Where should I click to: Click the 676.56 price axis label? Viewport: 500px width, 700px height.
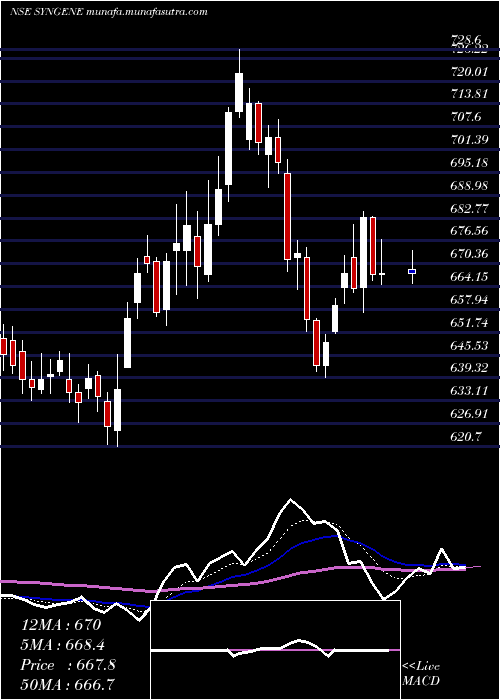(469, 231)
